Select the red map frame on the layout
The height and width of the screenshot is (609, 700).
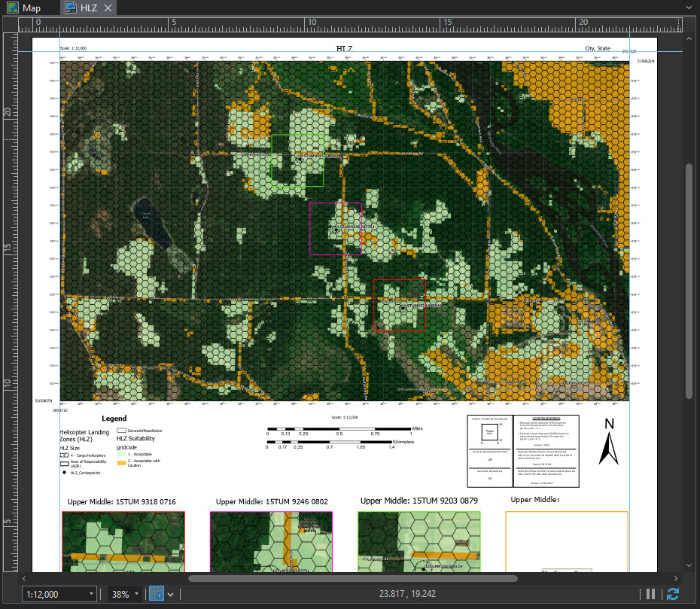pyautogui.click(x=399, y=305)
